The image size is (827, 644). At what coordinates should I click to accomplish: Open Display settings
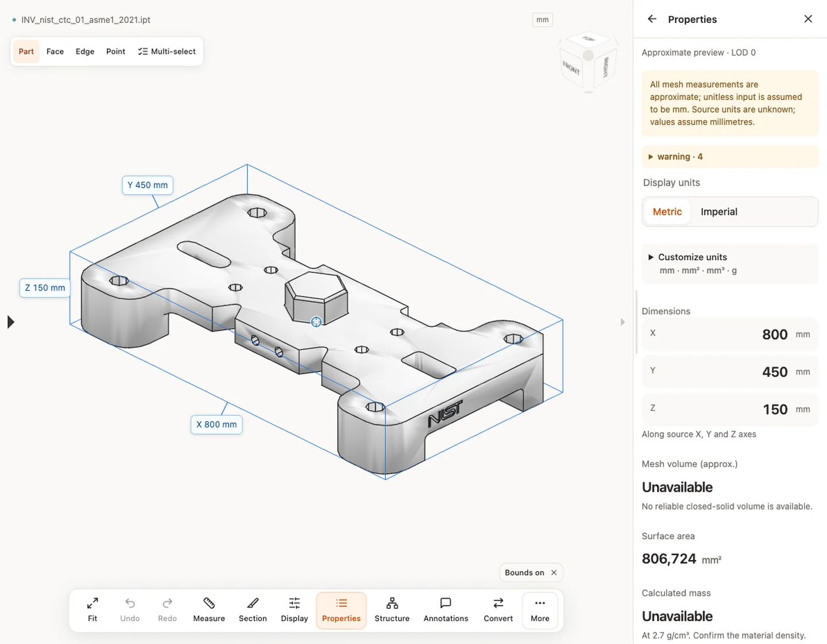[295, 610]
